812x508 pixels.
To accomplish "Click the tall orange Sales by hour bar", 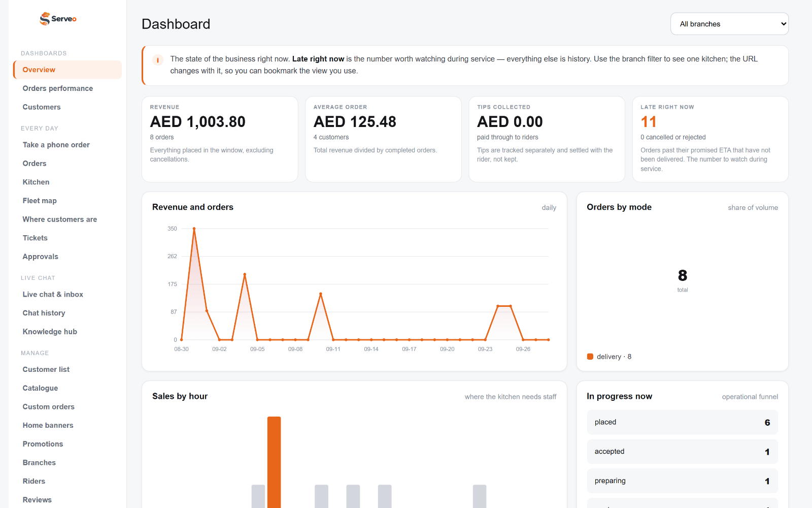I will (274, 462).
